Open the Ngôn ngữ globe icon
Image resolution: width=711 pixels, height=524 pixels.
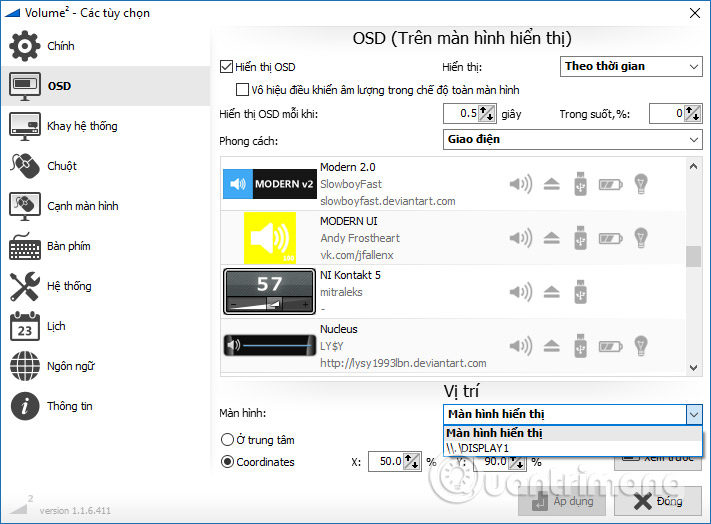click(x=24, y=366)
